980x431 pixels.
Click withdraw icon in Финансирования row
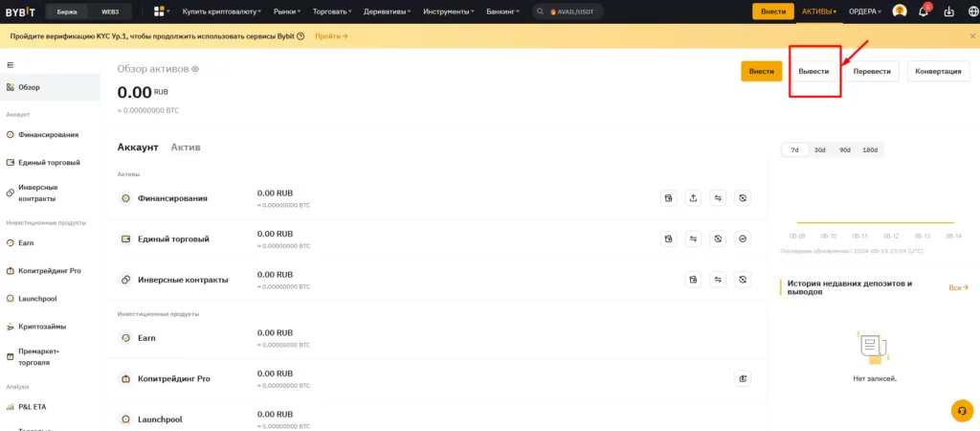point(693,197)
